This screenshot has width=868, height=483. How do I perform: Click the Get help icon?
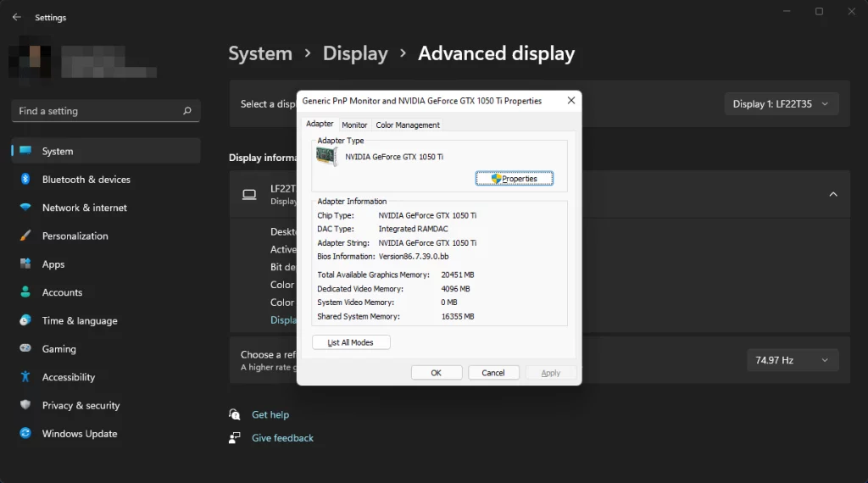(234, 414)
